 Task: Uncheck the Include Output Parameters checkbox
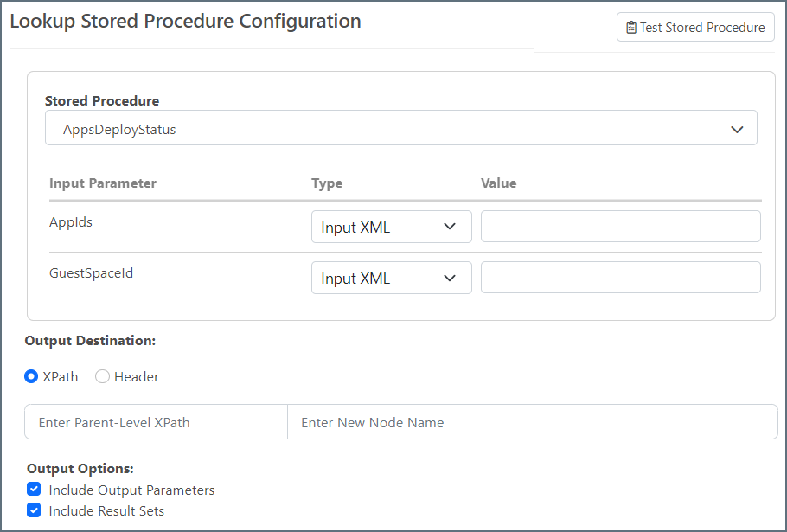[34, 490]
